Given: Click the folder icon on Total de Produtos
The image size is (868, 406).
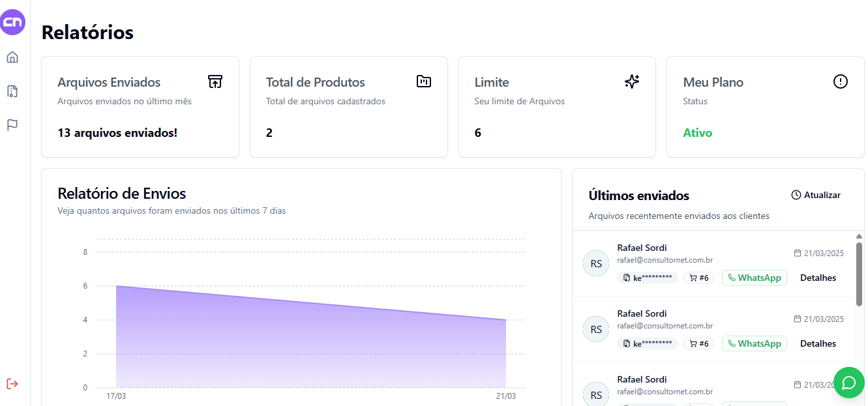Looking at the screenshot, I should [x=424, y=81].
